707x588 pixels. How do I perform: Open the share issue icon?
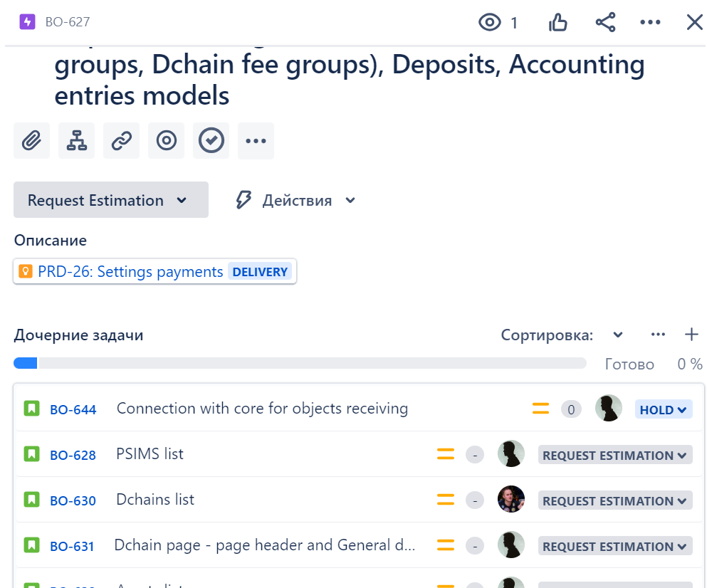click(606, 22)
